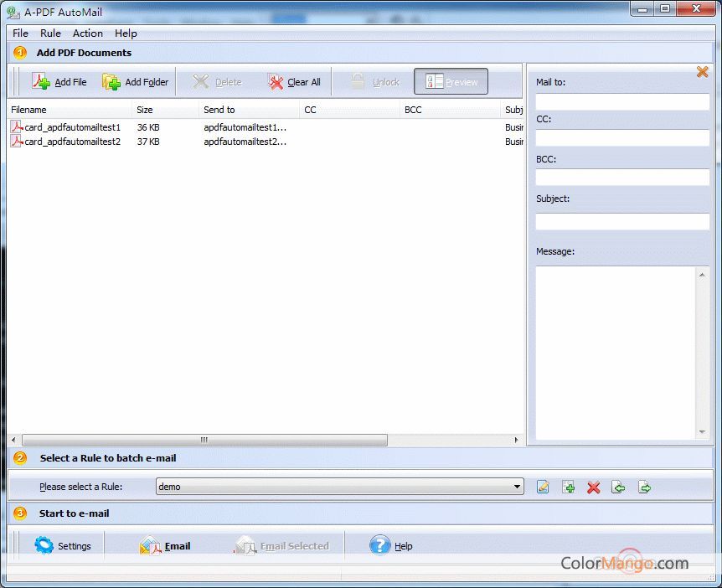The height and width of the screenshot is (588, 722).
Task: Expand the rule dropdown showing demo
Action: [517, 487]
